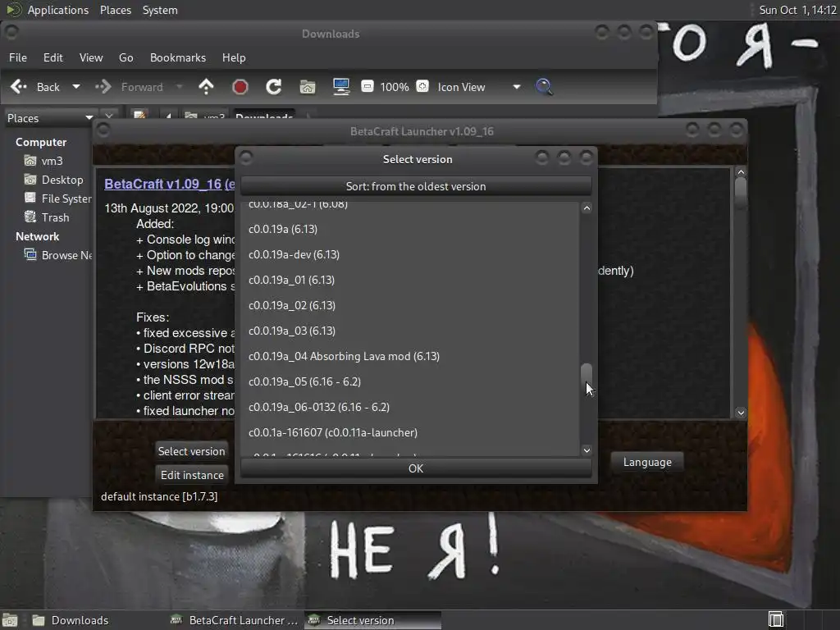Select c0.0.19a_04 Absorbing Lava mod
The image size is (840, 630).
coord(410,356)
